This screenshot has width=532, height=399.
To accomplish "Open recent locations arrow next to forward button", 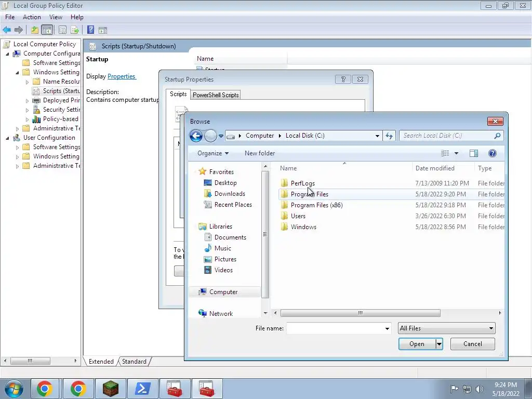I will (x=221, y=136).
